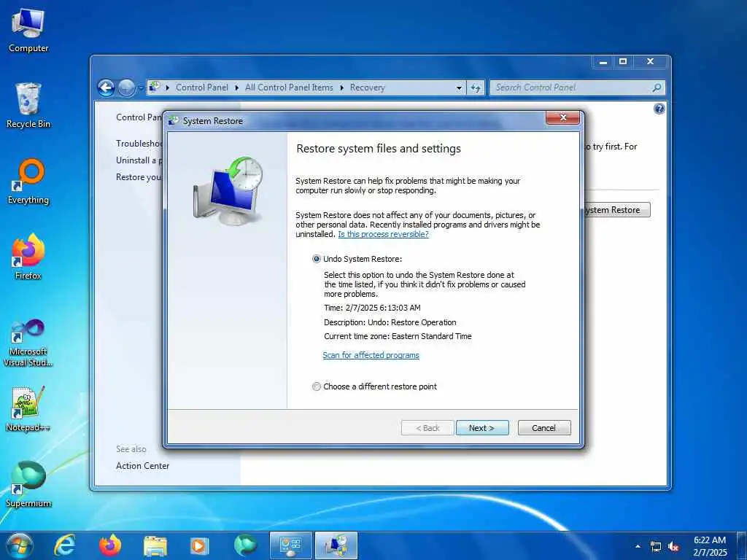The image size is (747, 560).
Task: Click the 'Time: 2/7/2025 6:13:03 AM' text
Action: click(372, 308)
